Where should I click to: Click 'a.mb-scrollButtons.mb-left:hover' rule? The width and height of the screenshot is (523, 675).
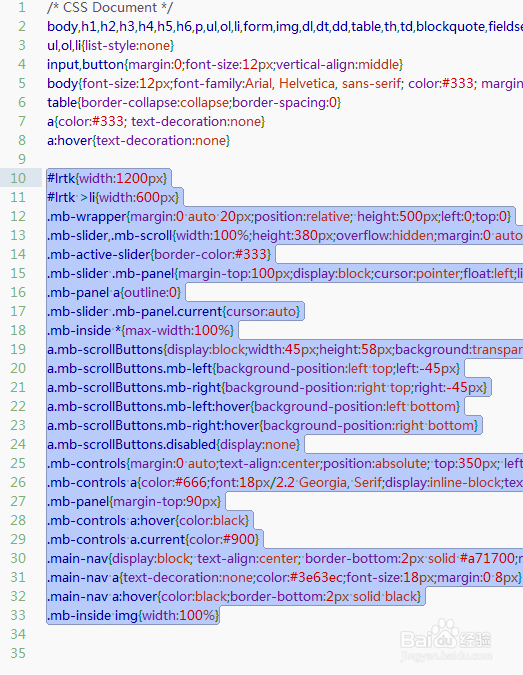tap(254, 406)
